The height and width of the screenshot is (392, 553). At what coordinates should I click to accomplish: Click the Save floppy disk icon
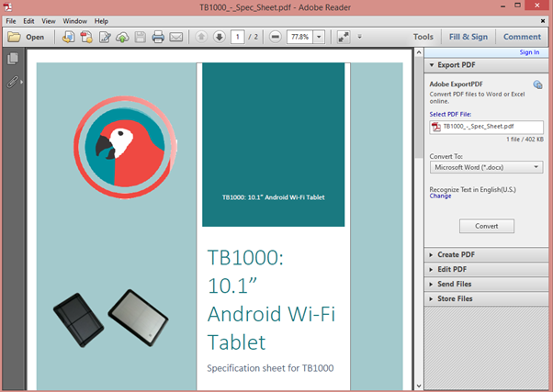point(140,38)
